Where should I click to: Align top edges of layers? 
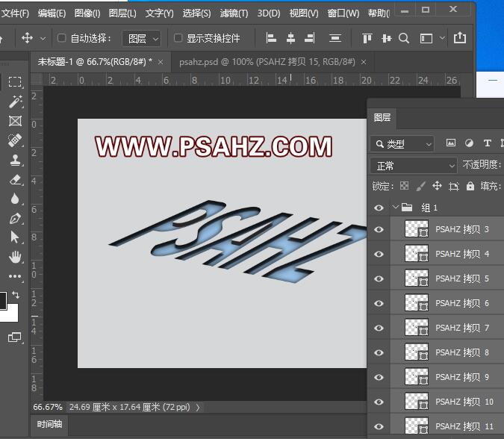point(367,38)
